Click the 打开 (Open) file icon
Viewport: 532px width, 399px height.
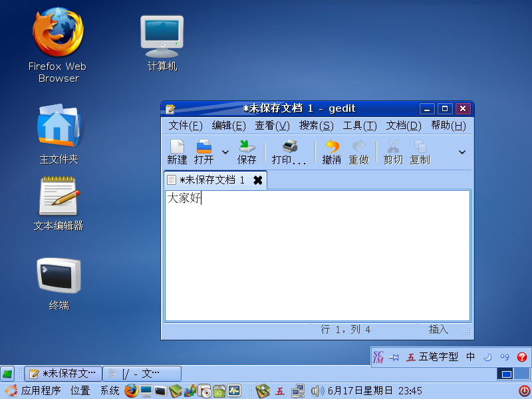pyautogui.click(x=204, y=152)
